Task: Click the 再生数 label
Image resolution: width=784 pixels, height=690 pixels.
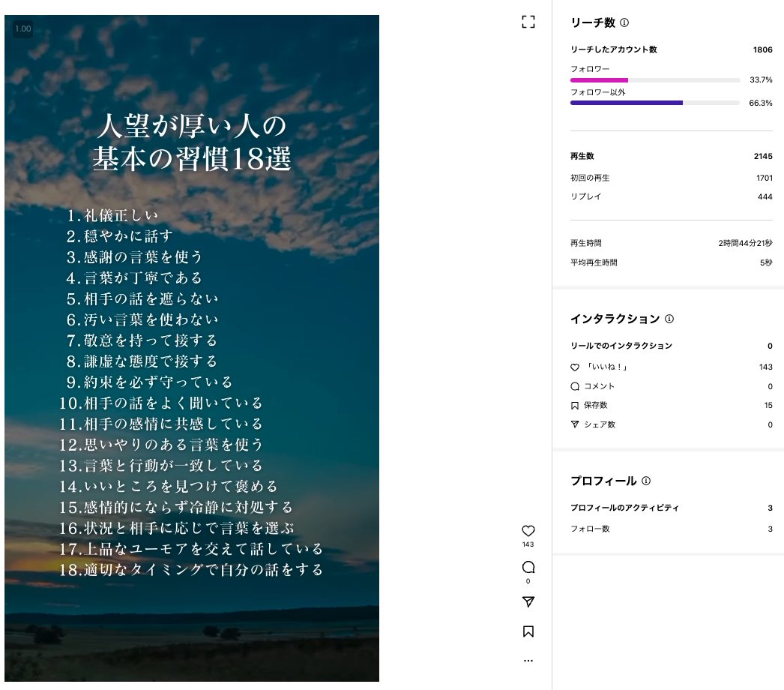Action: [x=582, y=156]
